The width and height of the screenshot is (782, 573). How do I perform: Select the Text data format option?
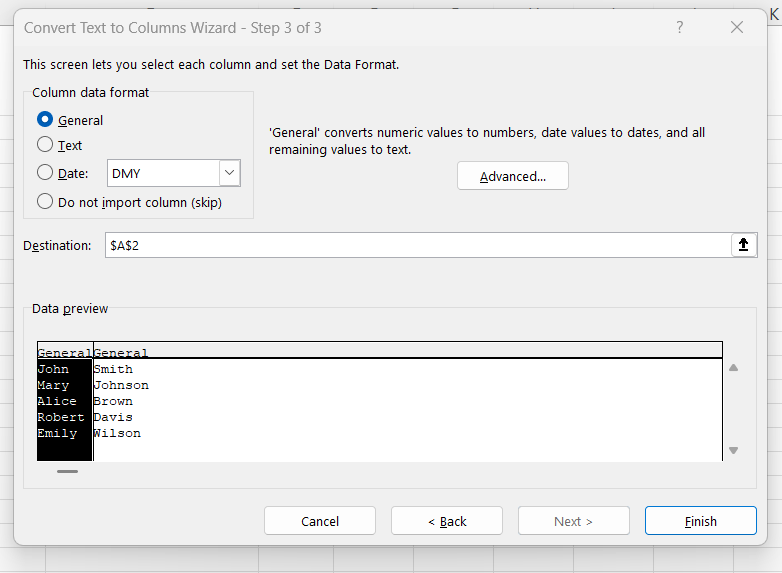tap(45, 145)
